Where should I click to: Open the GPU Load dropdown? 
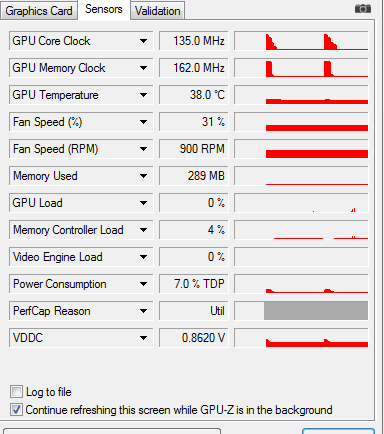click(143, 203)
